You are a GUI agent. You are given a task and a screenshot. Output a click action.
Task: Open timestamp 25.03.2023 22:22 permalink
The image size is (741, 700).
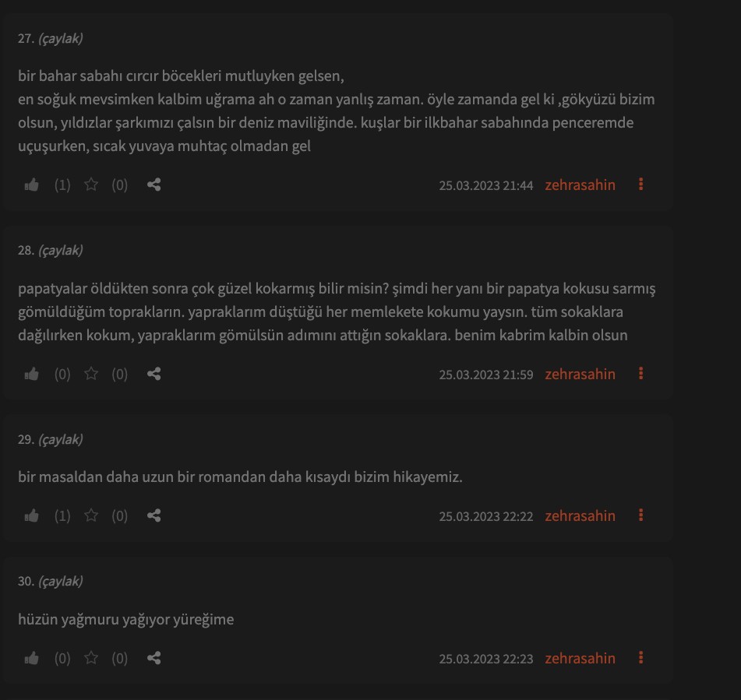[x=485, y=516]
